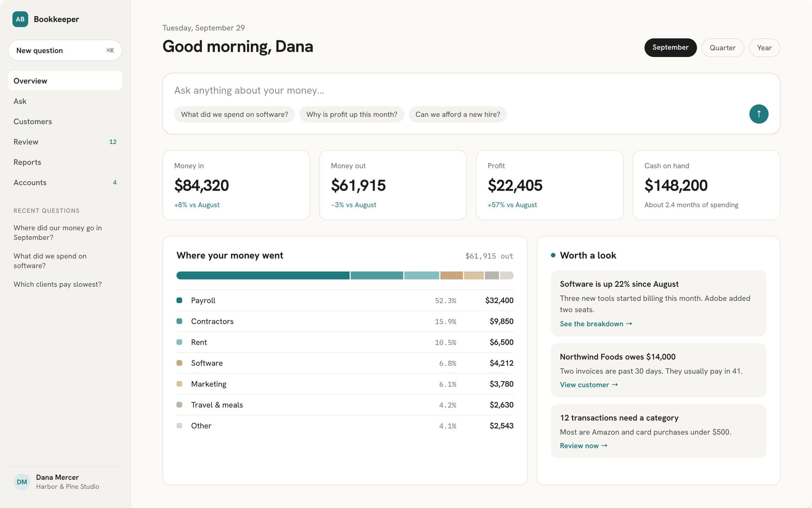Select the Contractors segment of spending bar
The height and width of the screenshot is (508, 812).
(377, 275)
